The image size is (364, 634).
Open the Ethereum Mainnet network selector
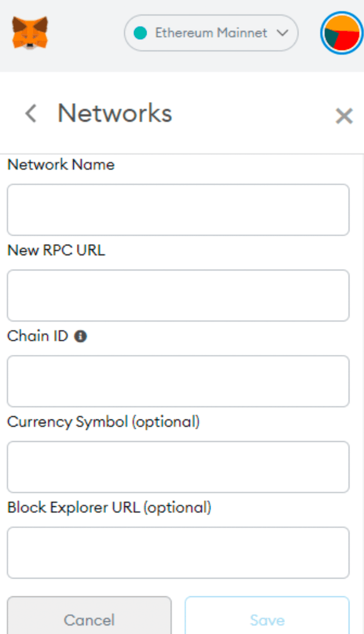(x=211, y=33)
